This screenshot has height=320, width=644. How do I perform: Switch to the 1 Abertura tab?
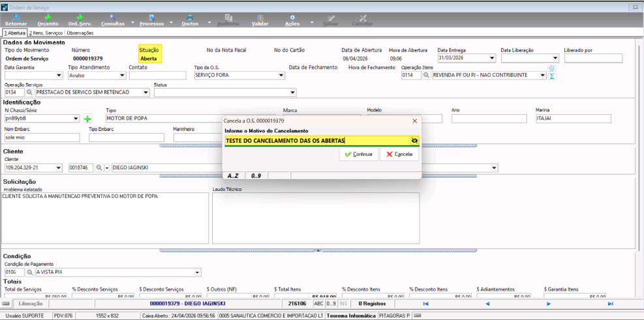(x=14, y=33)
